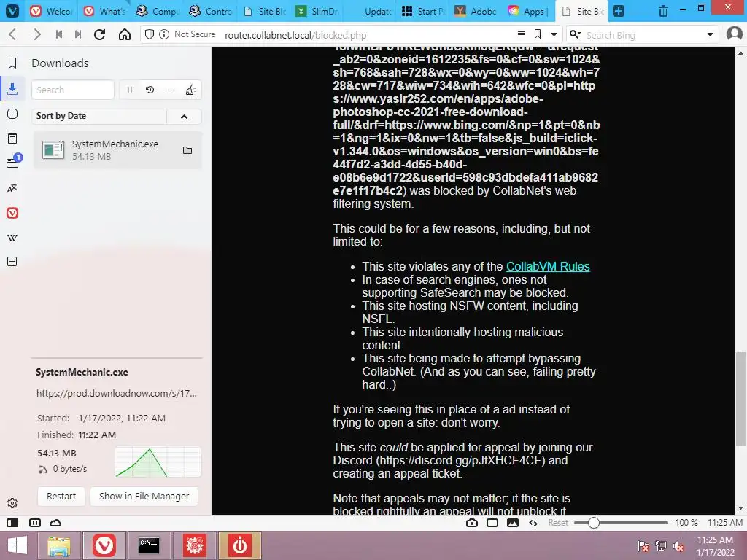
Task: Open Command Prompt from taskbar
Action: pyautogui.click(x=149, y=545)
